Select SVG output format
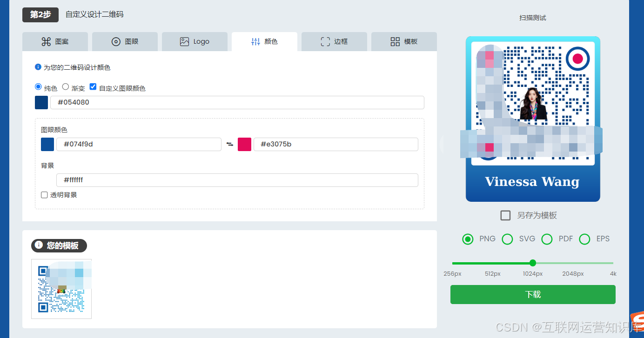Viewport: 644px width, 338px height. pos(508,239)
